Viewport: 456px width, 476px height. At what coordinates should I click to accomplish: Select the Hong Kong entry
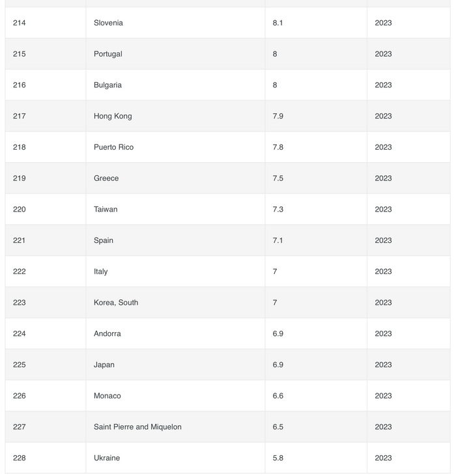pos(113,116)
